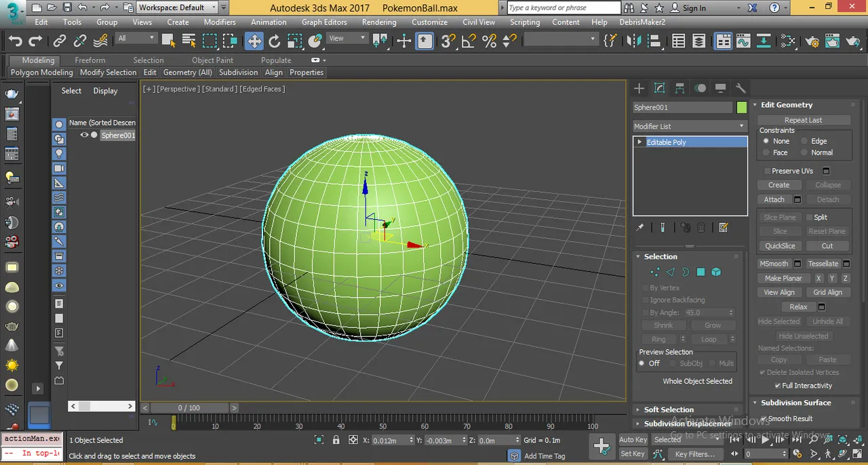868x465 pixels.
Task: Click Configure Modifier Sets icon
Action: coord(724,228)
